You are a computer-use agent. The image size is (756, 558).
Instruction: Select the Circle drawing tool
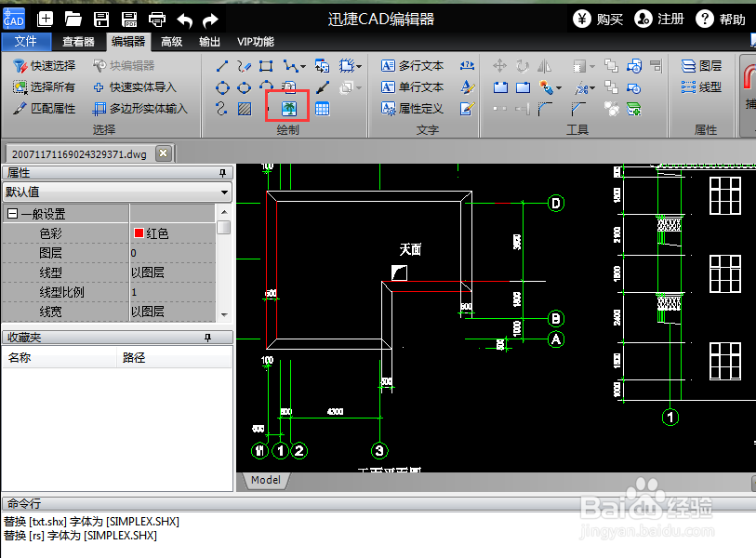click(x=222, y=87)
